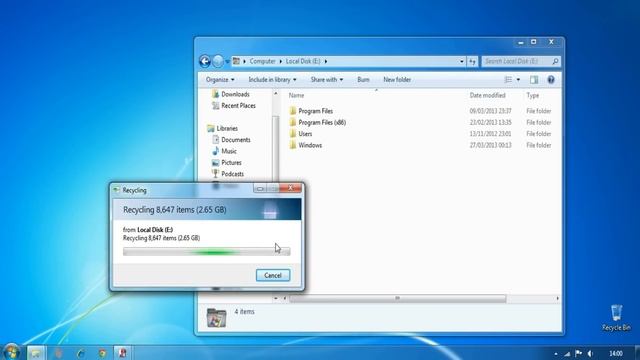
Task: Open the Recycle Bin desktop icon
Action: point(616,318)
